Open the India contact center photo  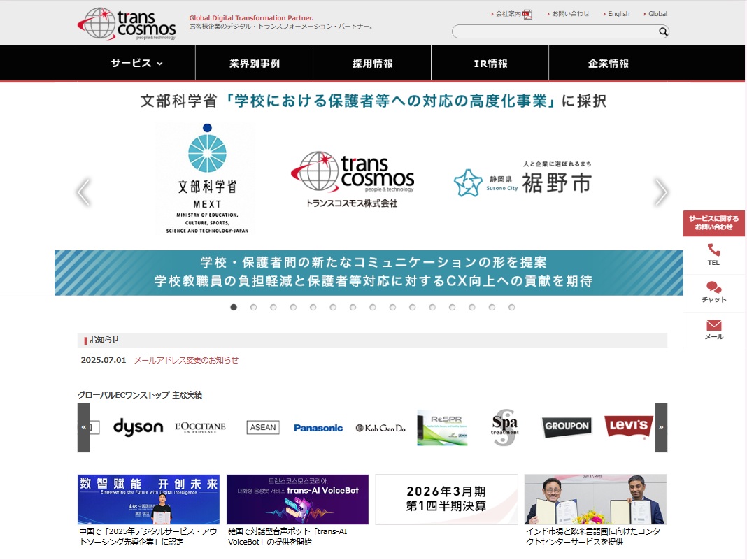(x=595, y=499)
